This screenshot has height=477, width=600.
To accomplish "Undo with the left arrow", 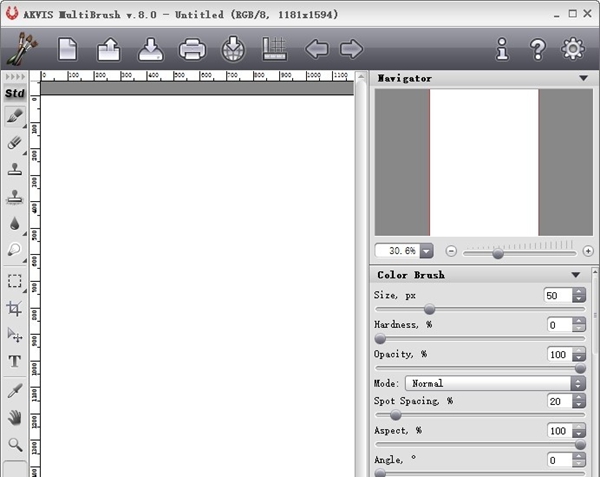I will [316, 49].
